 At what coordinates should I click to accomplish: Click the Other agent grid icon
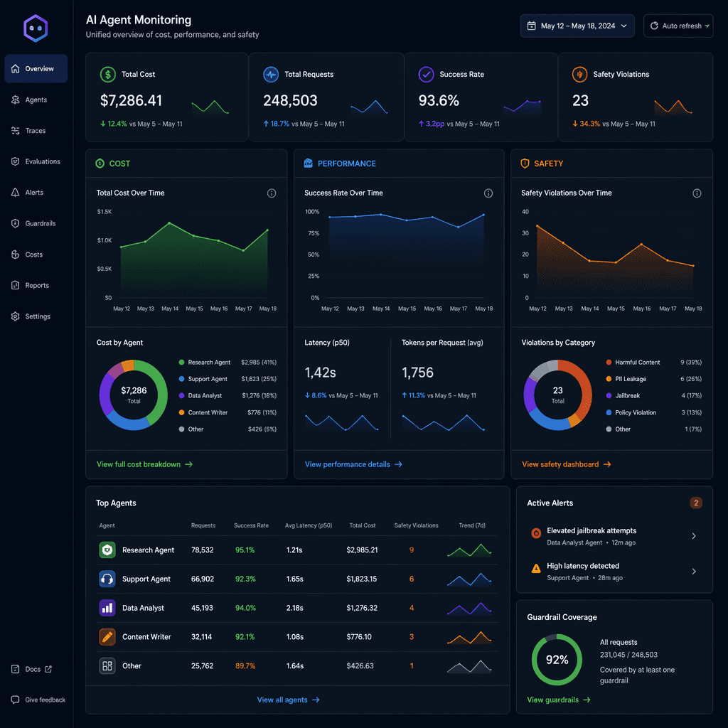(107, 665)
